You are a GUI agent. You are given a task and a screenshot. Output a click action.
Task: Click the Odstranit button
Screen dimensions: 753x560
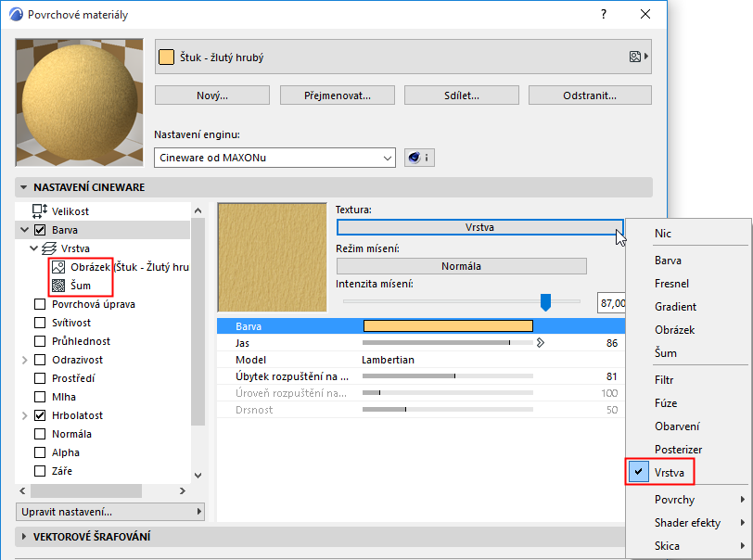[589, 94]
